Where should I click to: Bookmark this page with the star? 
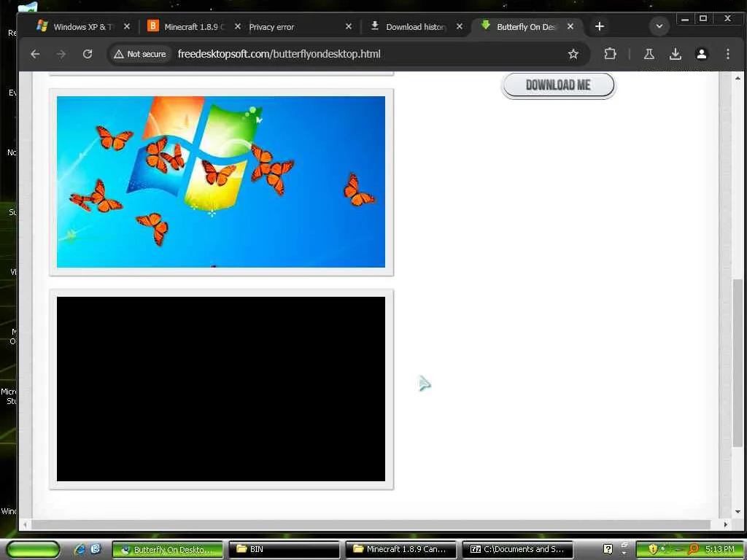click(x=573, y=54)
